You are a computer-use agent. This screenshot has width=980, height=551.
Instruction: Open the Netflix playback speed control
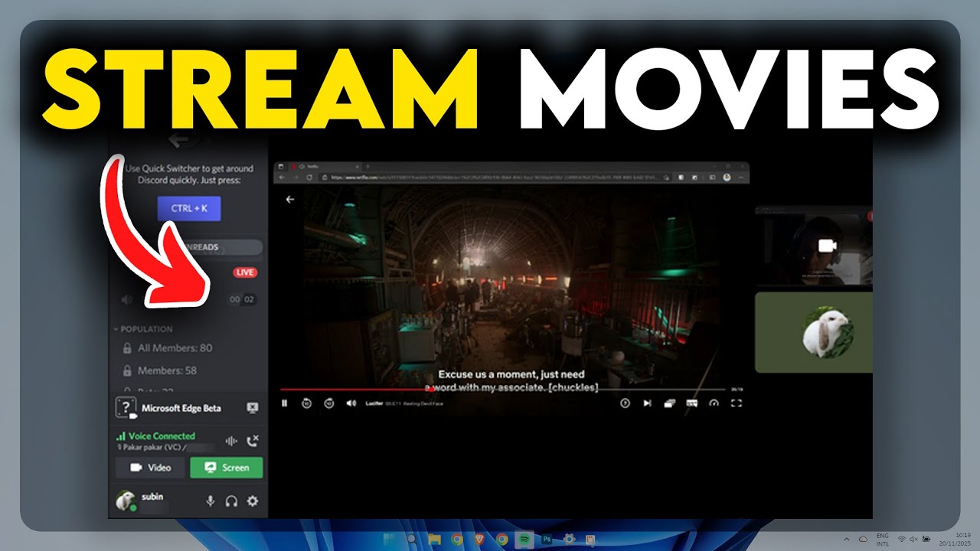(x=714, y=403)
